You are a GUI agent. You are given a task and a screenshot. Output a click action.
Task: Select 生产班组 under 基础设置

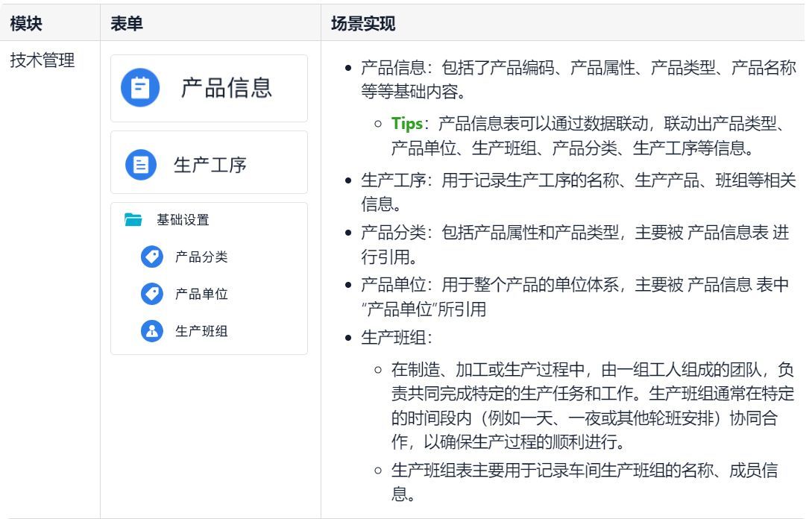point(201,331)
